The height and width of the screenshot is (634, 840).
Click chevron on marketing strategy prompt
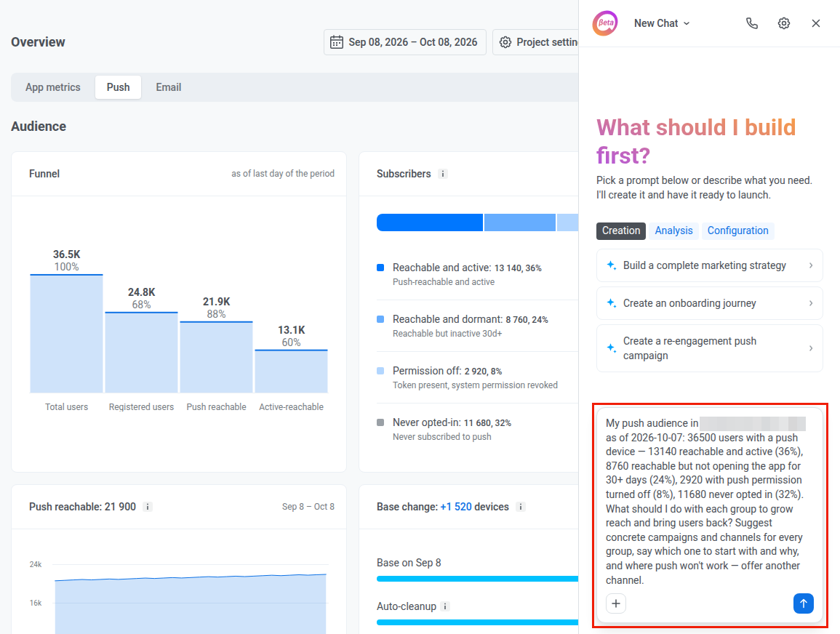pos(810,265)
